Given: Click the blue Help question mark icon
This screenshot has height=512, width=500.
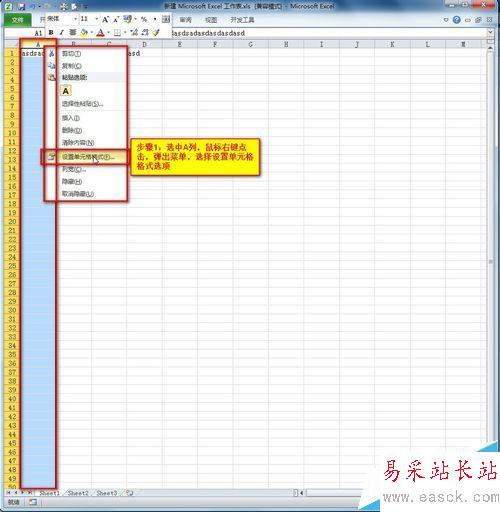Looking at the screenshot, I should [x=456, y=20].
